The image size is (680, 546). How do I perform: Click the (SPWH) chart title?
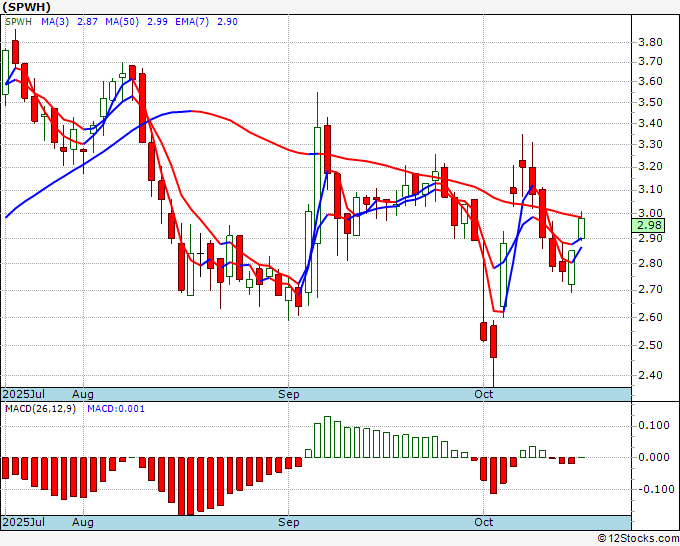coord(26,7)
